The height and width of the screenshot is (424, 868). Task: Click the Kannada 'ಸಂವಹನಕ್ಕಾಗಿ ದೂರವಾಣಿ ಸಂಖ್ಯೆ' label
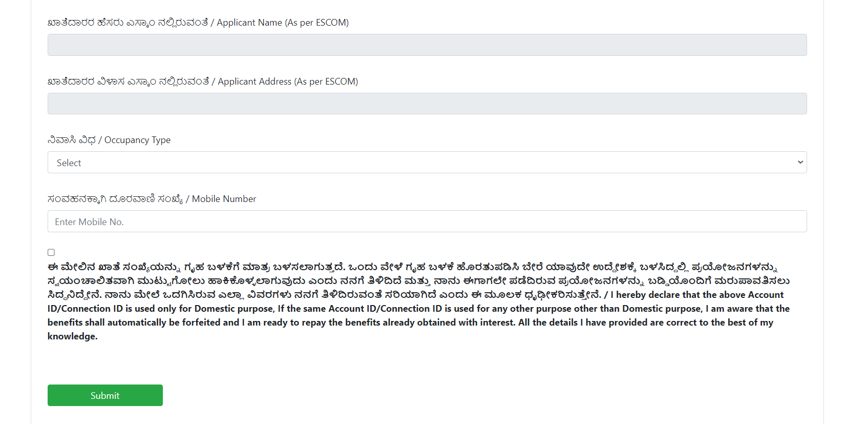115,199
